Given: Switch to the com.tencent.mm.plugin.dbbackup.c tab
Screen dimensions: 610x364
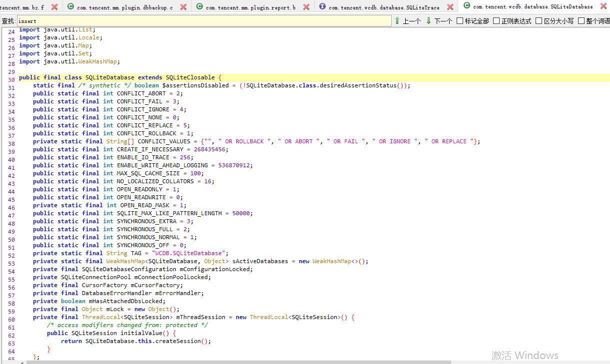Looking at the screenshot, I should [x=125, y=7].
